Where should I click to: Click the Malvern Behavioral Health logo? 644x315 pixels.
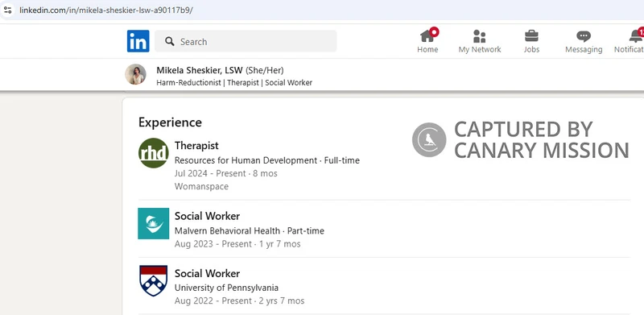[x=153, y=223]
